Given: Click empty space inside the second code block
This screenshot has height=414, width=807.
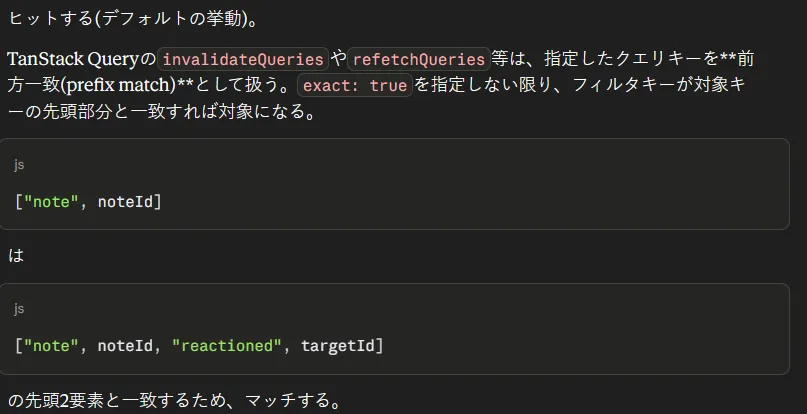Looking at the screenshot, I should [566, 330].
